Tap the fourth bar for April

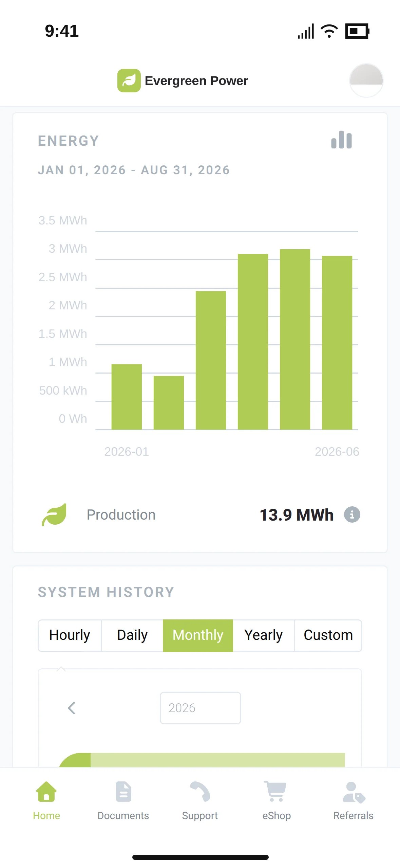click(253, 342)
